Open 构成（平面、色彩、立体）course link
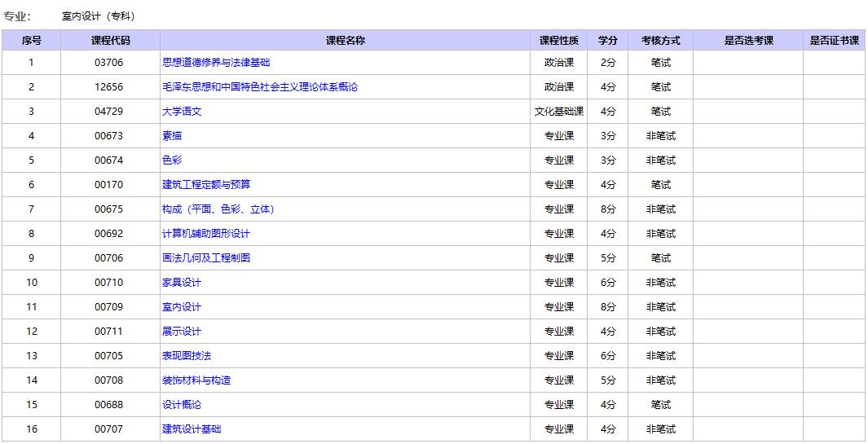 [x=218, y=209]
